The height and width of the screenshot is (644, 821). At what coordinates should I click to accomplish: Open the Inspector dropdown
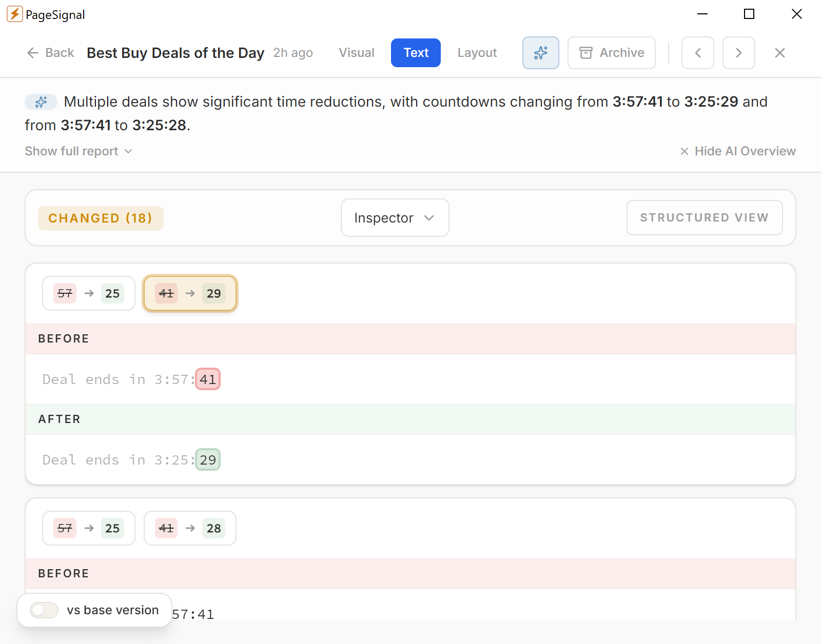pyautogui.click(x=395, y=218)
